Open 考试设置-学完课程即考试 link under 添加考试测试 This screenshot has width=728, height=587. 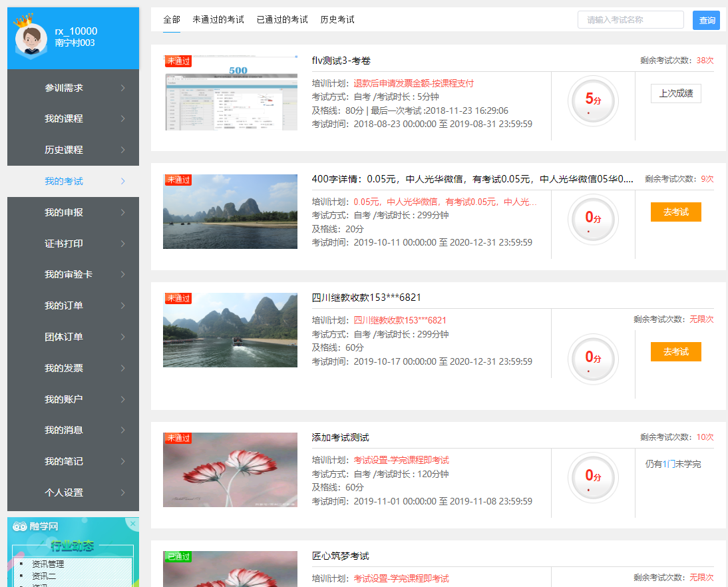(x=401, y=461)
